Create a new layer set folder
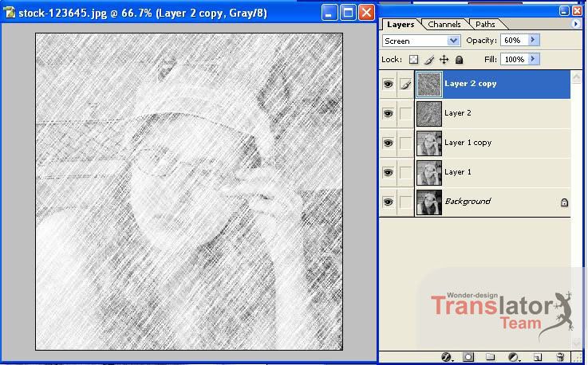Viewport: 588px width, 365px height. tap(490, 357)
